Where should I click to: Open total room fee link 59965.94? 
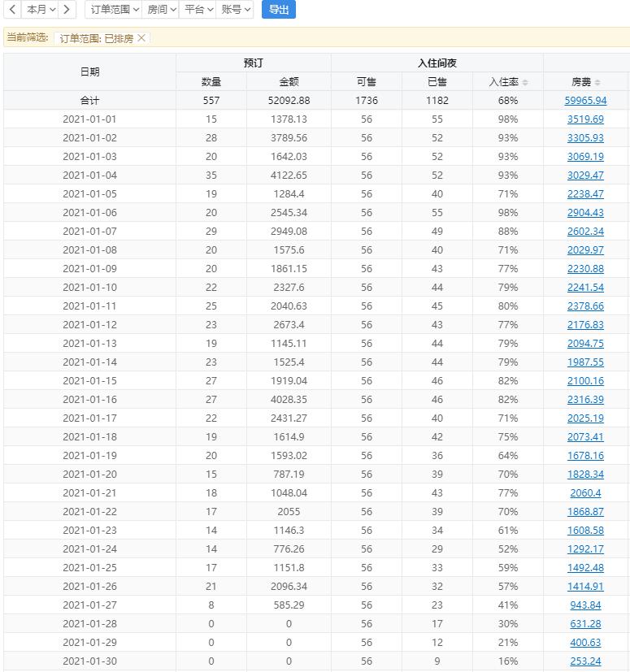click(585, 100)
